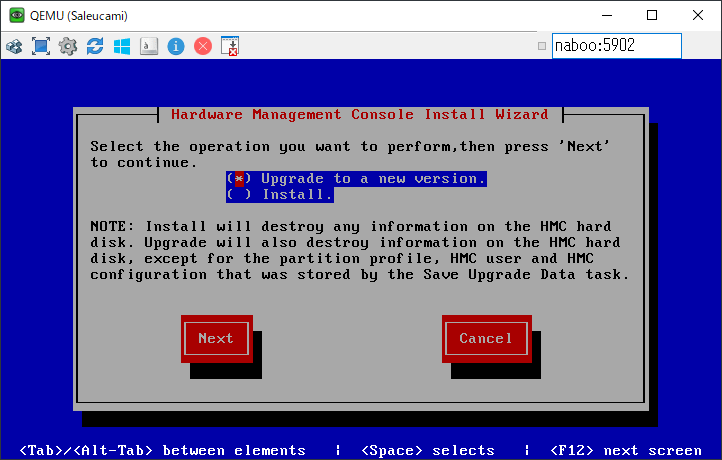Minimize the QEMU window
Screen dimensions: 722x460
tap(607, 15)
